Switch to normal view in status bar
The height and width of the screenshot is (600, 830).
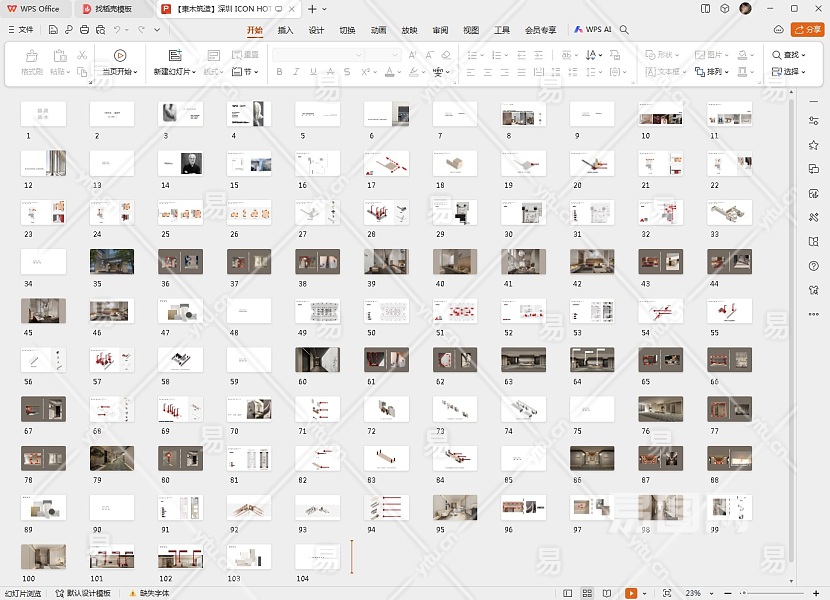568,593
